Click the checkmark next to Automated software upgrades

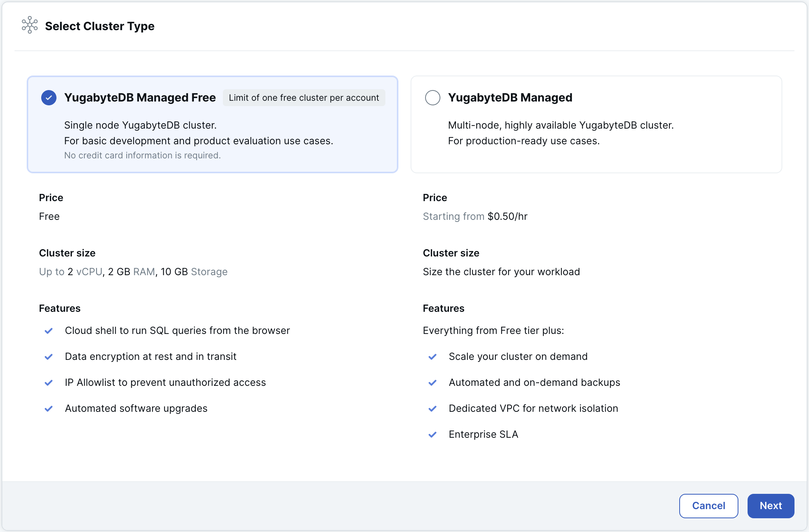(49, 408)
